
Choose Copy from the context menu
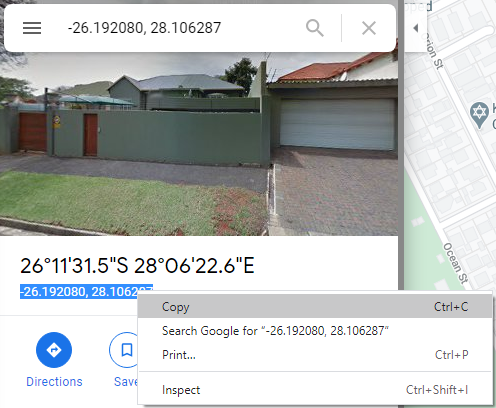point(315,307)
